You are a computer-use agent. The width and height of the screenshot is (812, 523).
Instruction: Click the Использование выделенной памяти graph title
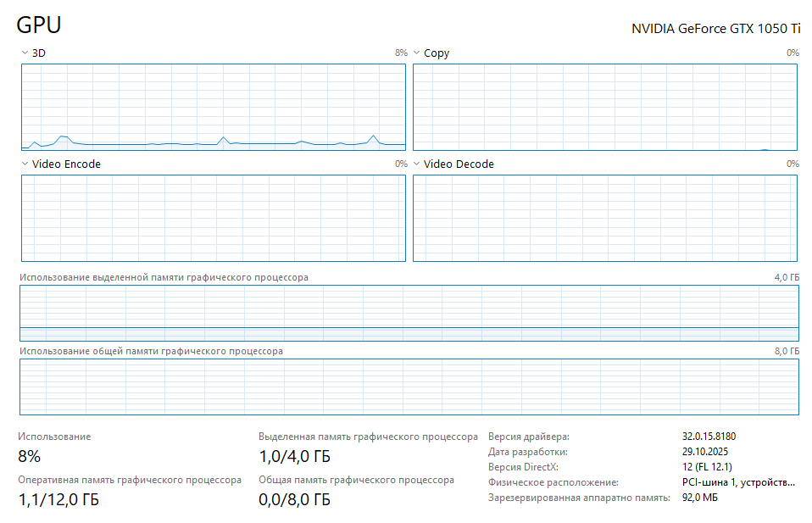164,277
